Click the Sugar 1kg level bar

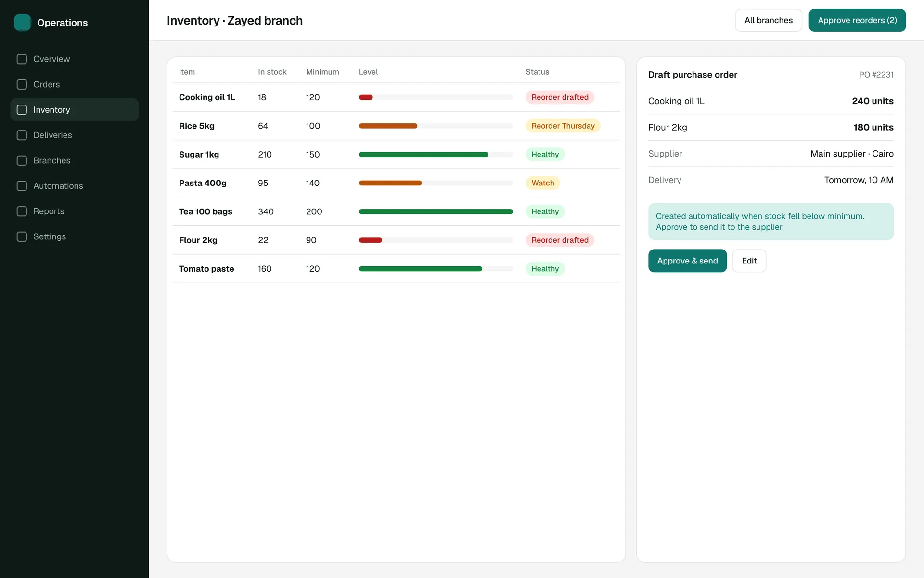[x=436, y=154]
